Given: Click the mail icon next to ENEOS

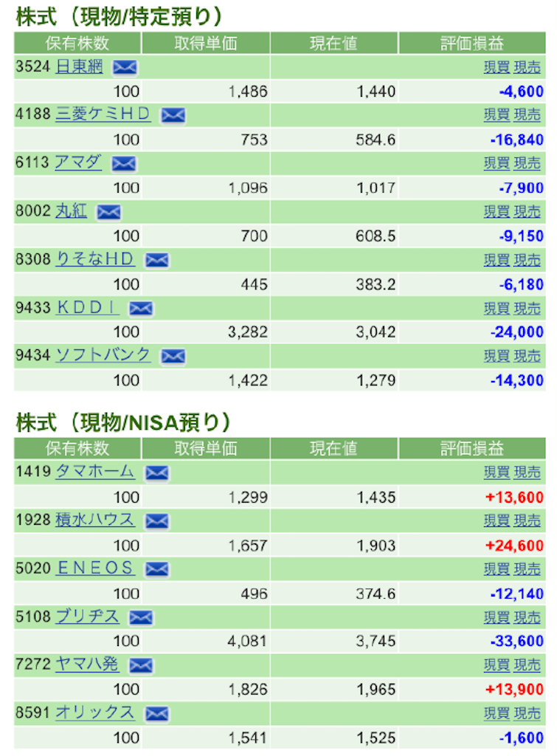Looking at the screenshot, I should (x=157, y=570).
